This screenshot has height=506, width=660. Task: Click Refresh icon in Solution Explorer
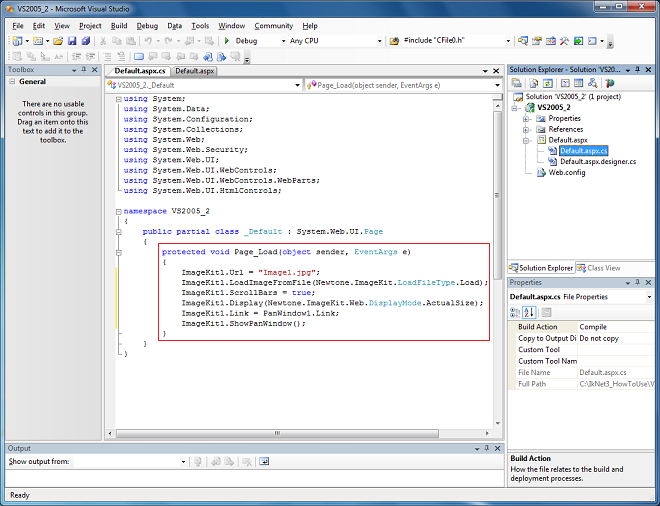[547, 83]
